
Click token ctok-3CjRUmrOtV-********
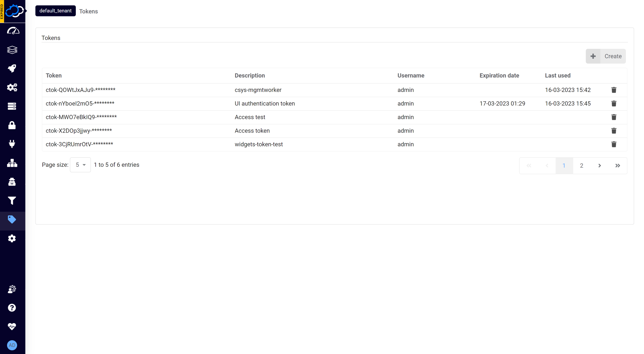tap(79, 144)
